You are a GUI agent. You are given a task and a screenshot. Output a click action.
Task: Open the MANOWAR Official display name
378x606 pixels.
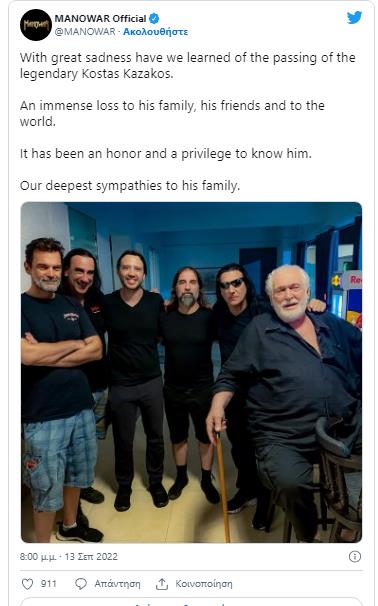click(100, 18)
